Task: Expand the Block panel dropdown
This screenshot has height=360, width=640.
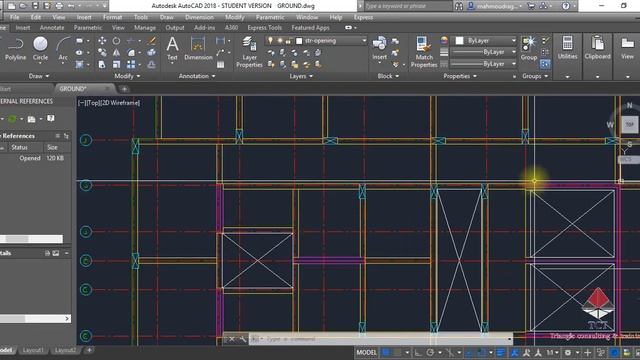Action: (x=388, y=76)
